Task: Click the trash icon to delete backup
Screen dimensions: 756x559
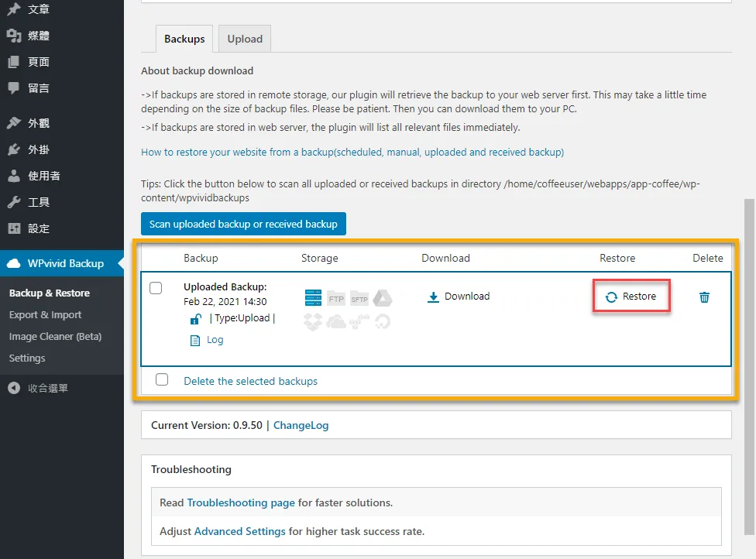Action: tap(704, 297)
